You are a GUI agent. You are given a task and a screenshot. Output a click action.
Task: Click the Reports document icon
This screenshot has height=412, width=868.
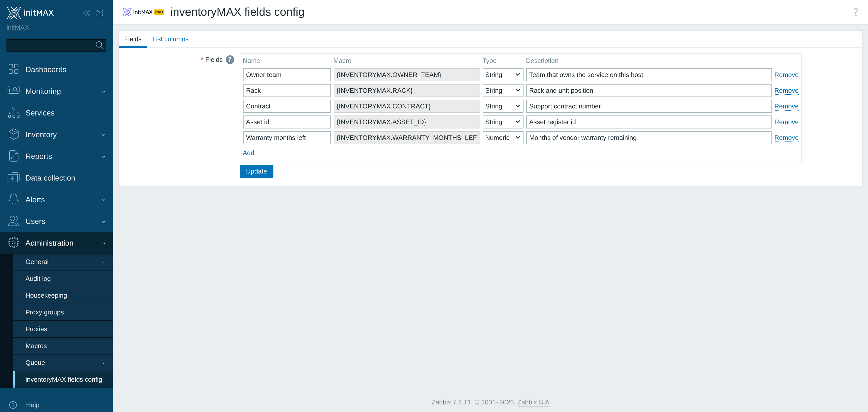pyautogui.click(x=14, y=156)
